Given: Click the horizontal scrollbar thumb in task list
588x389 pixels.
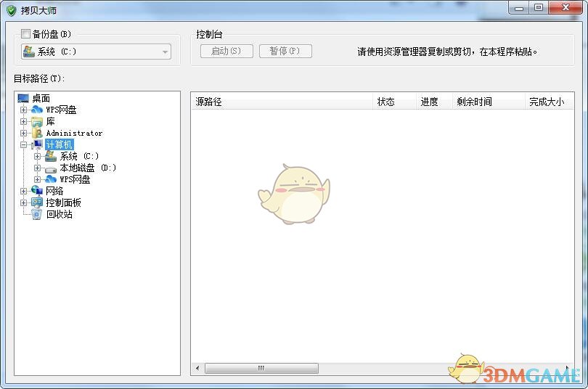Looking at the screenshot, I should coord(261,368).
